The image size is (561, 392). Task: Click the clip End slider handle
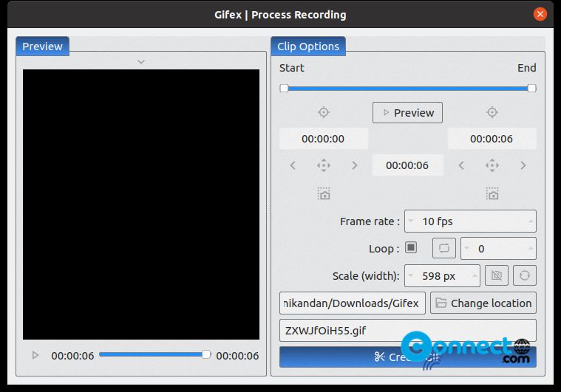tap(531, 89)
